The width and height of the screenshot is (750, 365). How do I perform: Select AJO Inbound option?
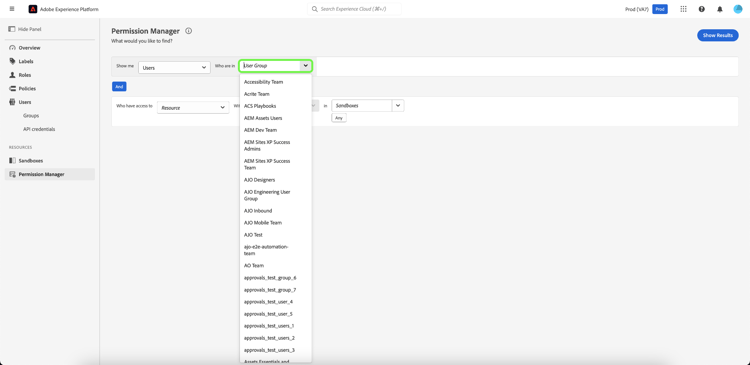coord(276,210)
